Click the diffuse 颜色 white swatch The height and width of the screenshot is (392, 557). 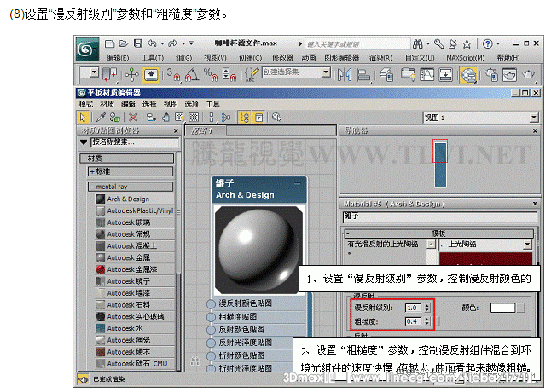point(502,308)
